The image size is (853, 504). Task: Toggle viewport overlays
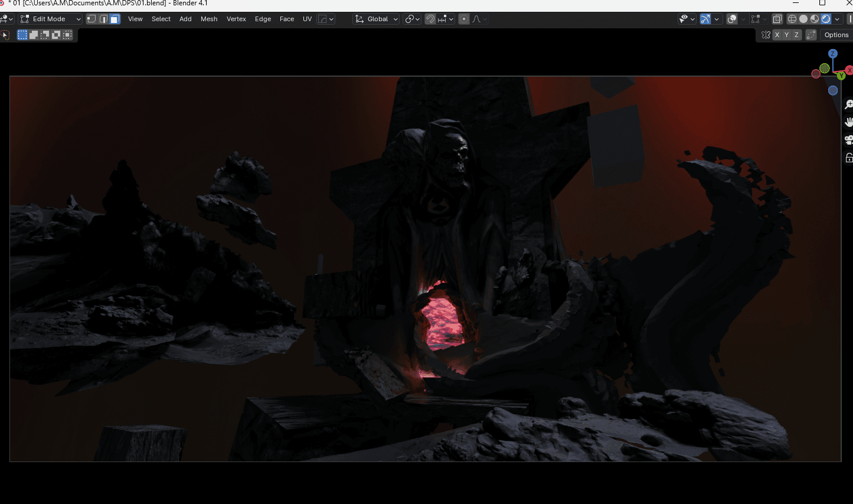coord(732,19)
